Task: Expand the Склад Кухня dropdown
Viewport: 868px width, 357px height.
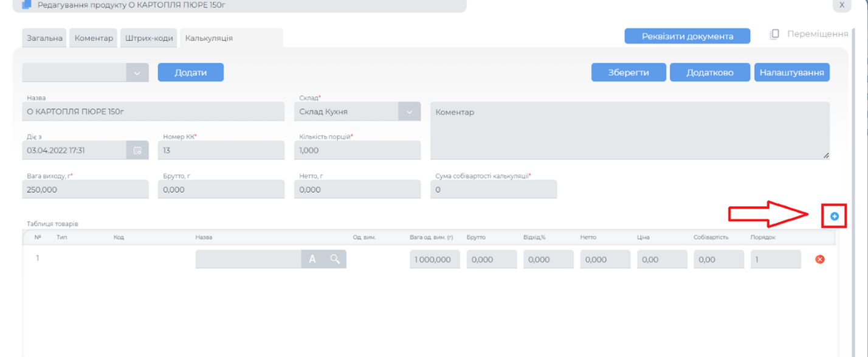Action: 409,112
